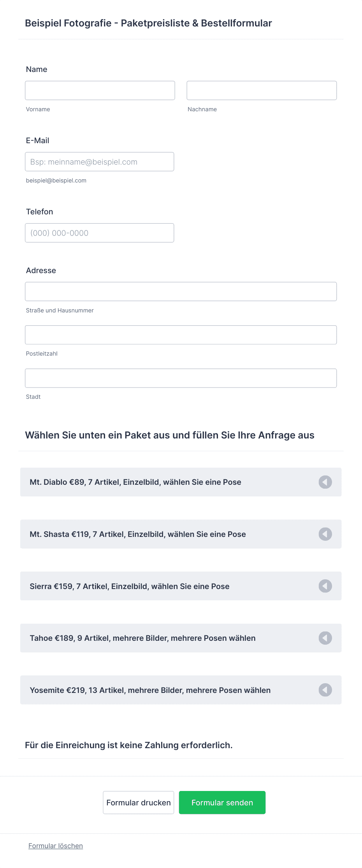This screenshot has height=868, width=362.
Task: Click the Mt. Diablo arrow icon
Action: (325, 482)
